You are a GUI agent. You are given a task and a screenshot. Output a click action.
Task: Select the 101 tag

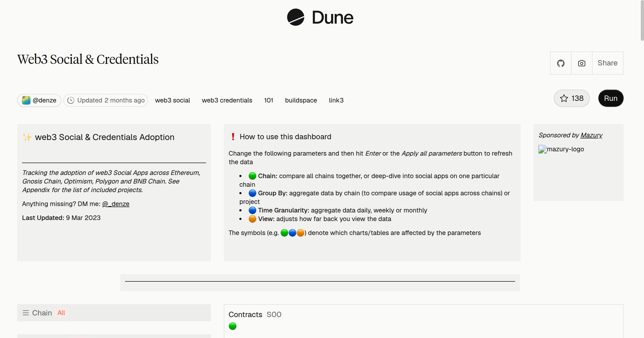269,100
